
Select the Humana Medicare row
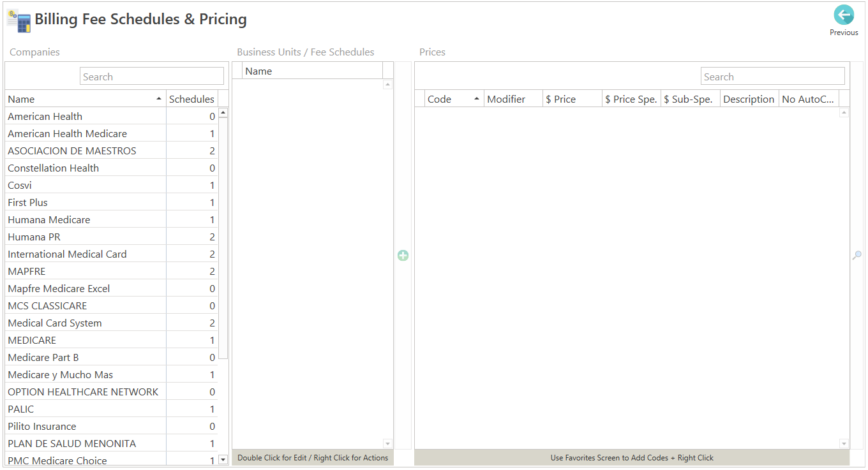click(111, 219)
